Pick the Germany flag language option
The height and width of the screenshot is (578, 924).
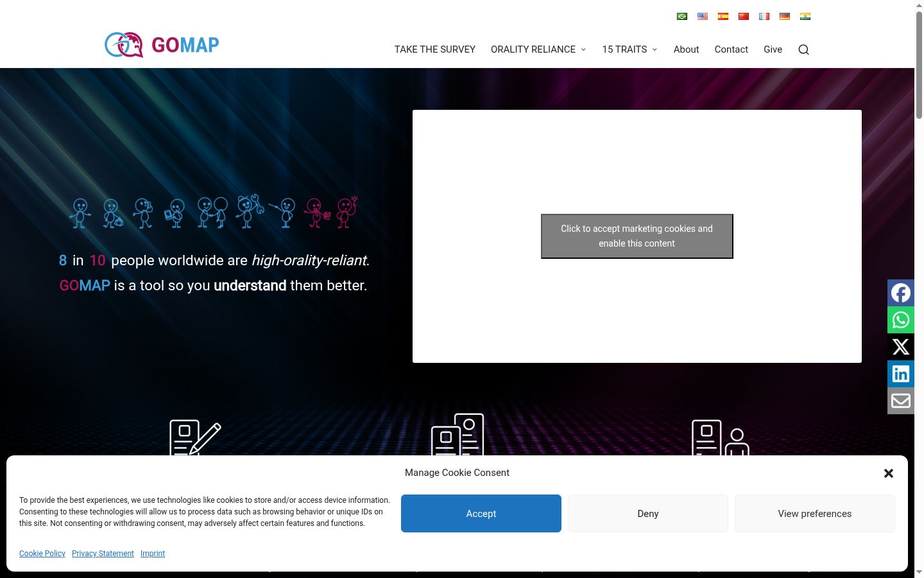tap(785, 17)
